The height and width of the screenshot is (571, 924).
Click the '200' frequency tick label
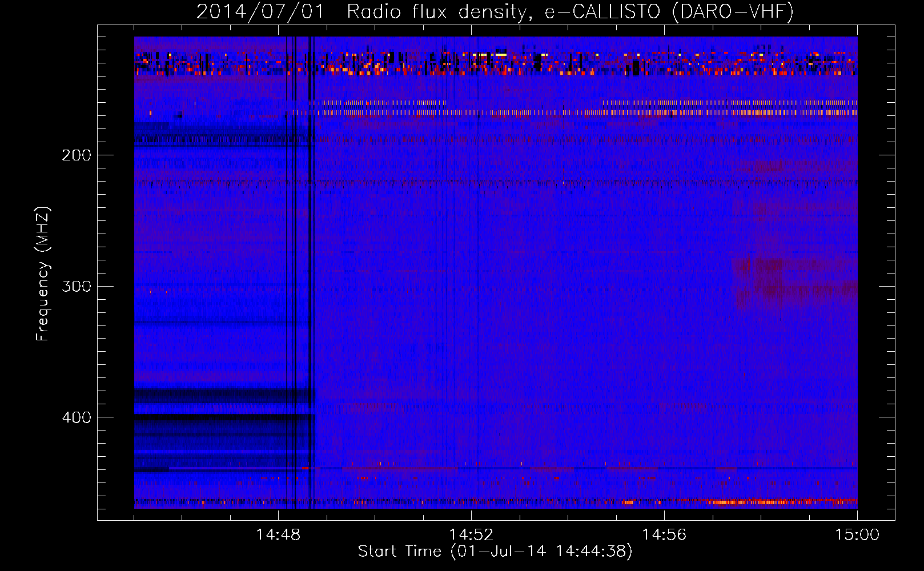tap(77, 155)
